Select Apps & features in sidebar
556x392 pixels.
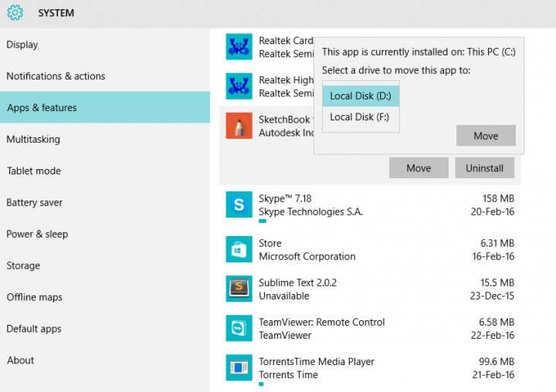pos(105,107)
